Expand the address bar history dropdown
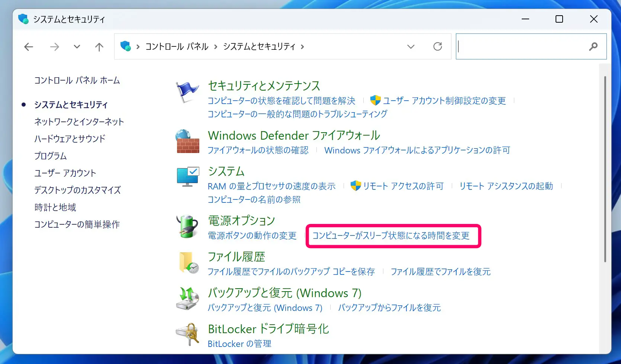 click(411, 47)
